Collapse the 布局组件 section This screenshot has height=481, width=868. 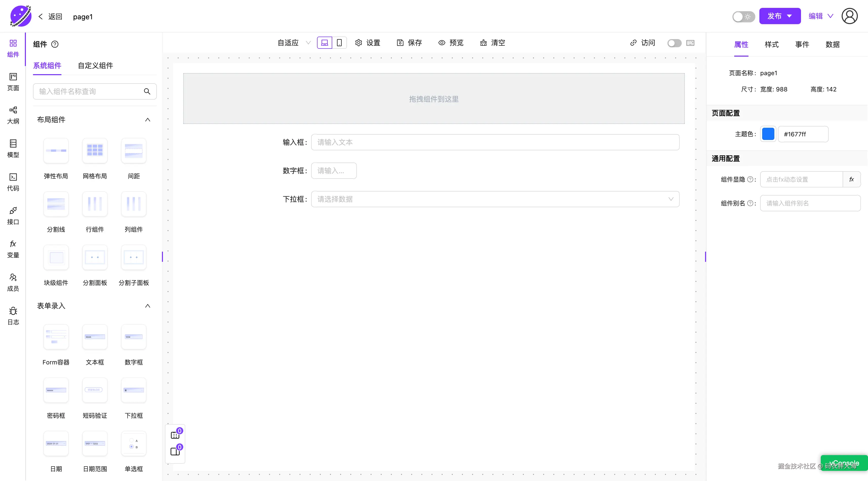(x=148, y=120)
